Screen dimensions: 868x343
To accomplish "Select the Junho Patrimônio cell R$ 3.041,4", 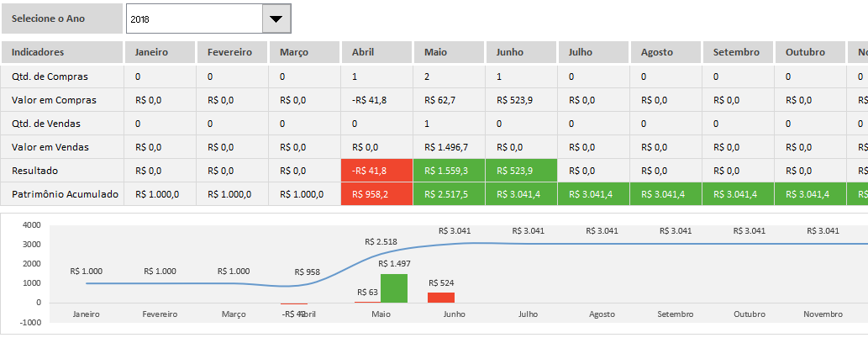I will [522, 194].
